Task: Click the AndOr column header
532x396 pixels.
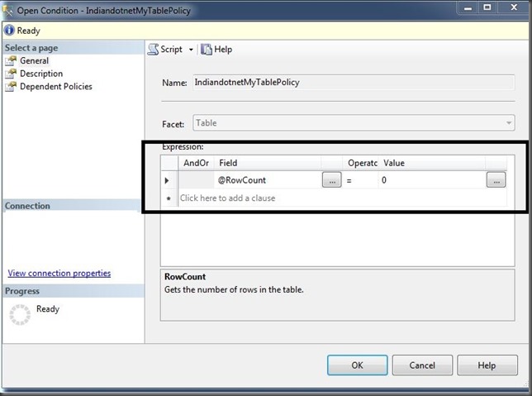Action: 196,163
